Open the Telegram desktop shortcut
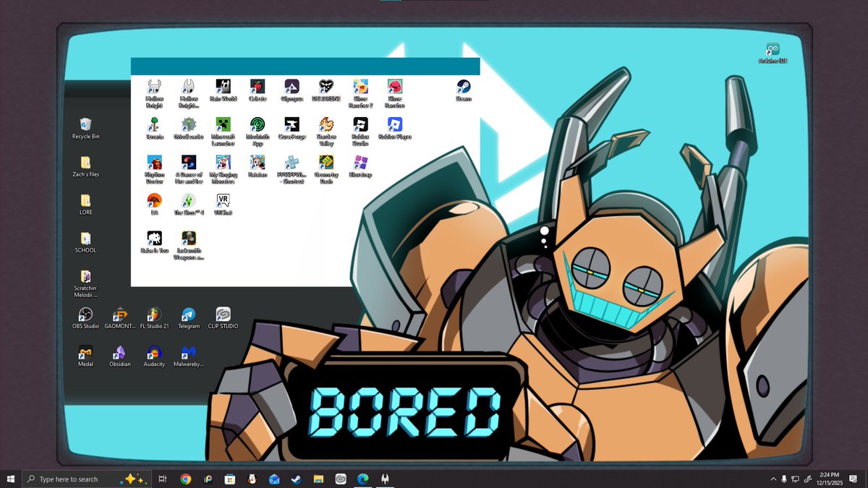Screen dimensions: 868x488 [x=189, y=318]
